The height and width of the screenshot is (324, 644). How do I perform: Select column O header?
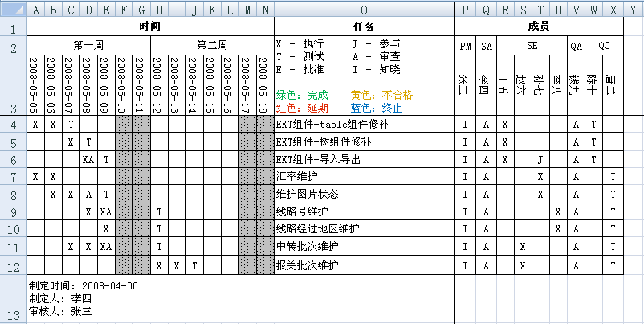tap(365, 9)
